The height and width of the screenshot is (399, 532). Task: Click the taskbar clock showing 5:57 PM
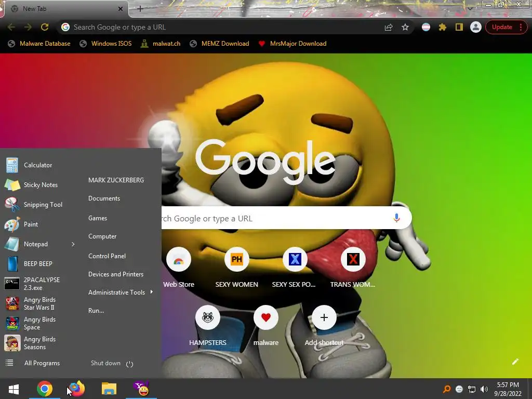[508, 389]
